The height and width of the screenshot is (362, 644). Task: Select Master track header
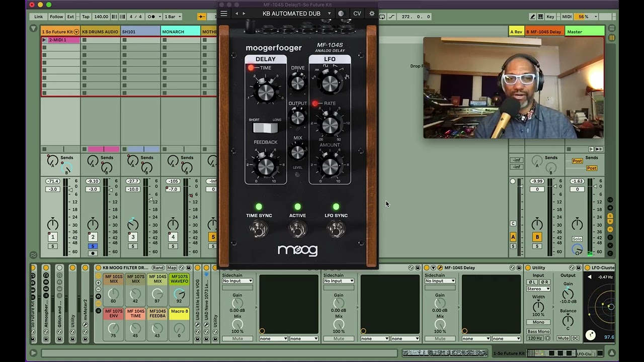click(x=585, y=32)
